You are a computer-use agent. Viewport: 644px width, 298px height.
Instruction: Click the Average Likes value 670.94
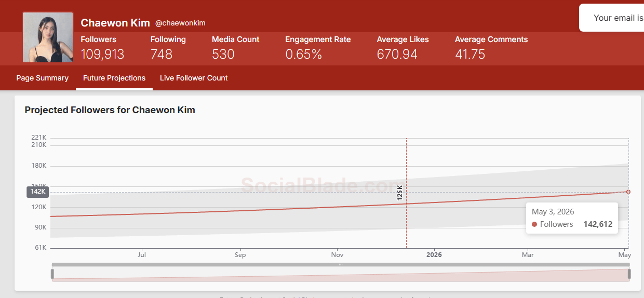pos(397,54)
